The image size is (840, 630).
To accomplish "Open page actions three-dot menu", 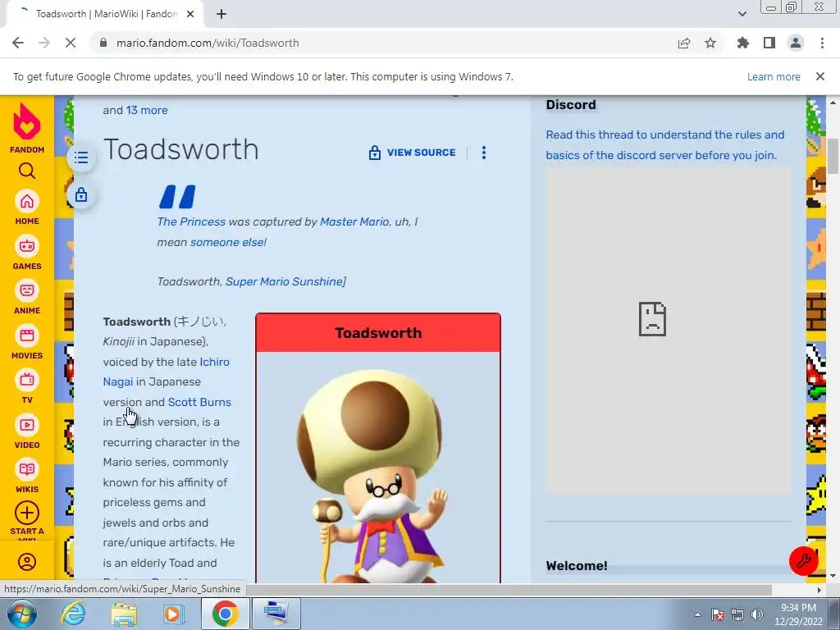I will 484,153.
